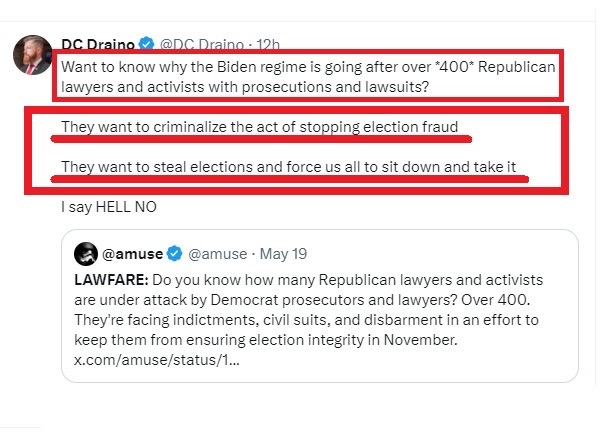Screen dimensions: 603x439
Task: Open the bold DC Draino display name
Action: (98, 43)
